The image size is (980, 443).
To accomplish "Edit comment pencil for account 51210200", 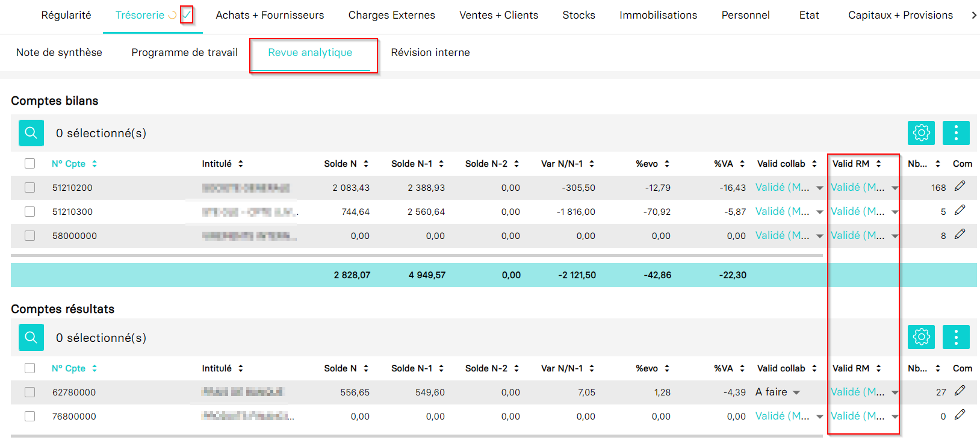I will [960, 186].
